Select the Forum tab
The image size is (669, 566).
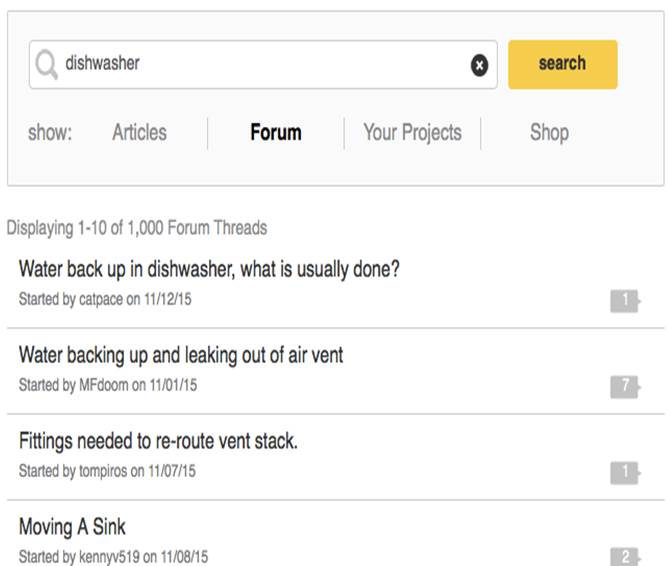click(x=275, y=133)
